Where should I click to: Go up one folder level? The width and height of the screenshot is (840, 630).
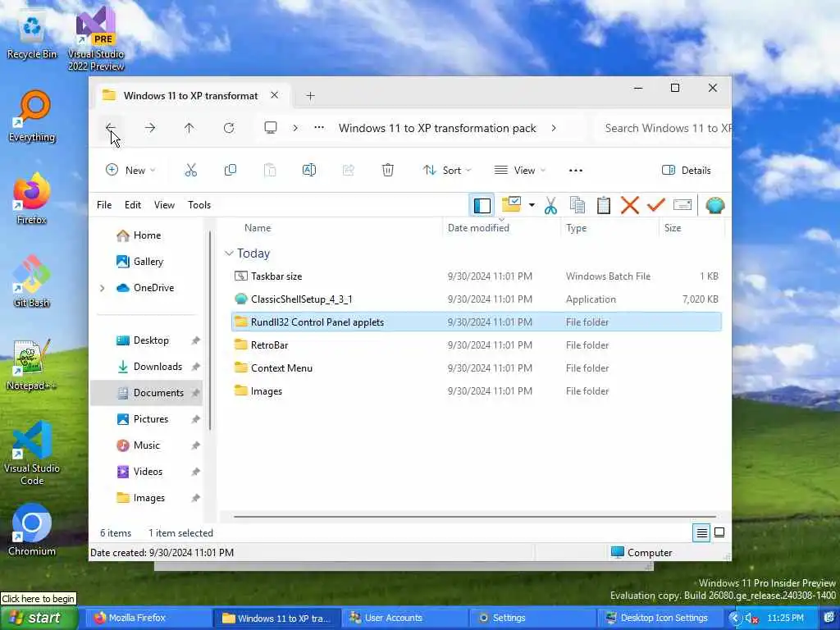[189, 128]
